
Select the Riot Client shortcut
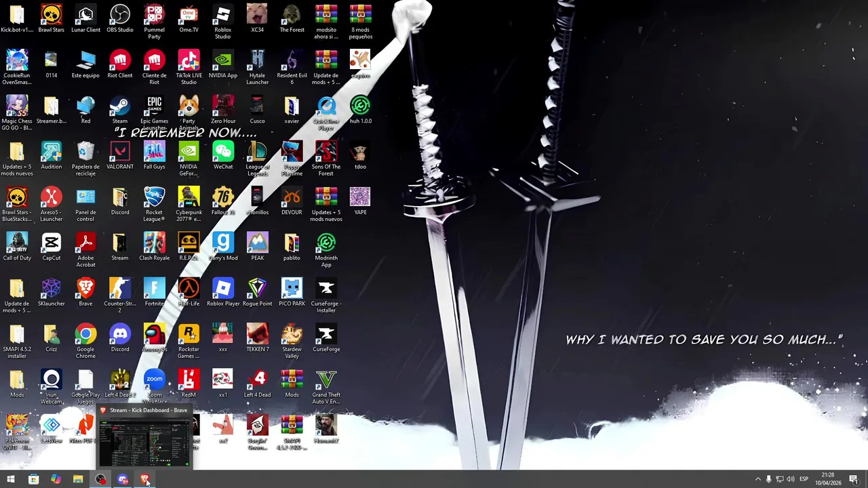(x=120, y=64)
